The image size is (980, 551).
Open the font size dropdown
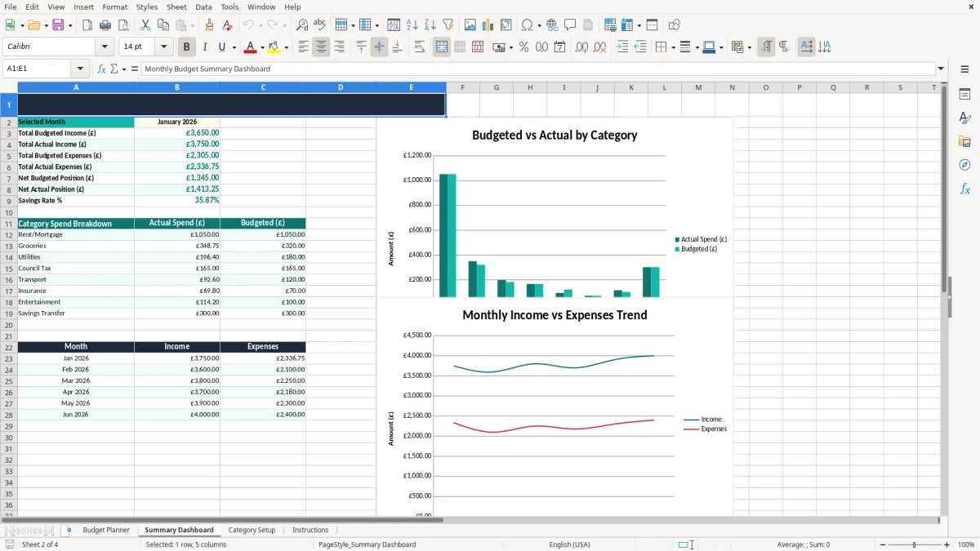coord(164,47)
